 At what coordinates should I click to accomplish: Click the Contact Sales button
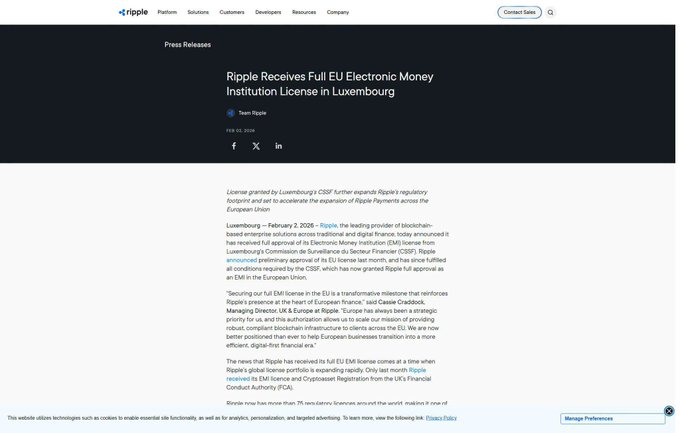pos(520,13)
